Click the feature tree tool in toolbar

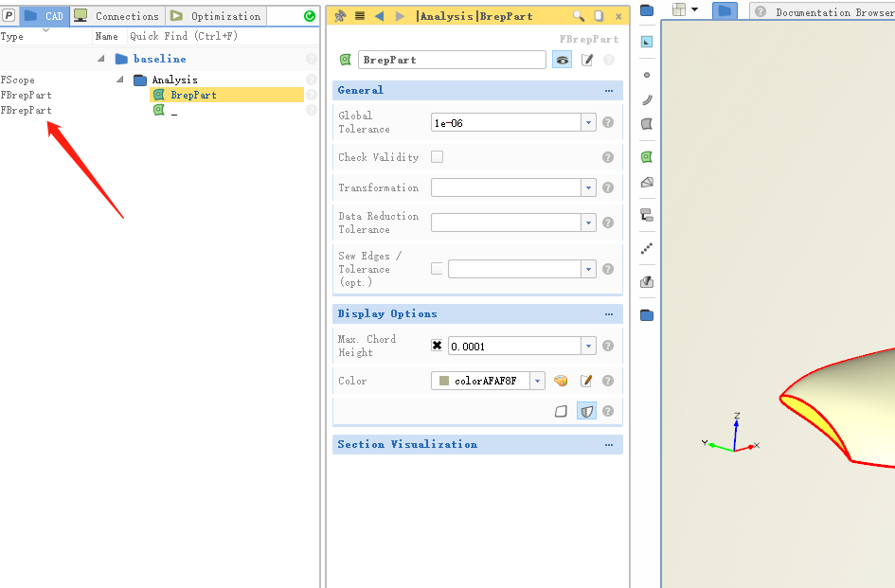(647, 215)
